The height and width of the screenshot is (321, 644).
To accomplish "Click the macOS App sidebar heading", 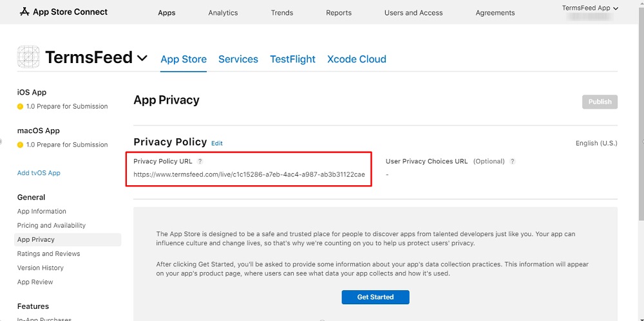I will pyautogui.click(x=38, y=131).
